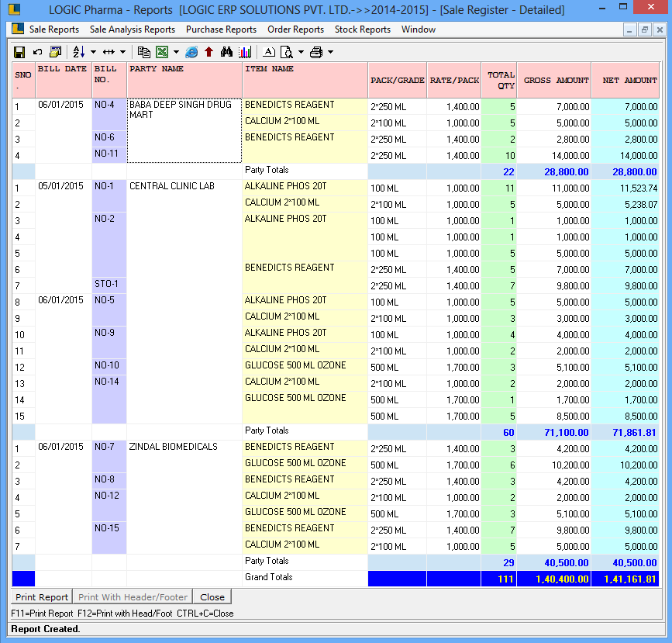Click Print With Header/Footer button
The image size is (672, 643).
[x=133, y=596]
